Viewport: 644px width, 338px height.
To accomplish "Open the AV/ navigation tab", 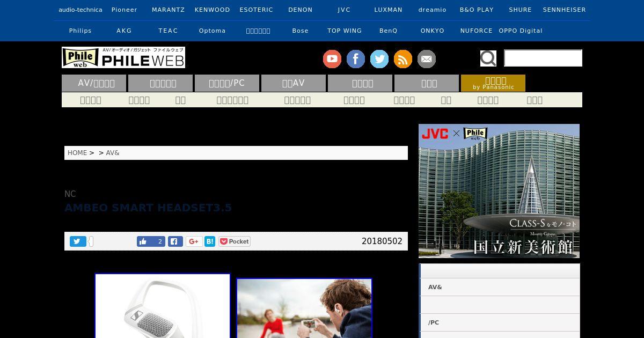I will pyautogui.click(x=94, y=83).
